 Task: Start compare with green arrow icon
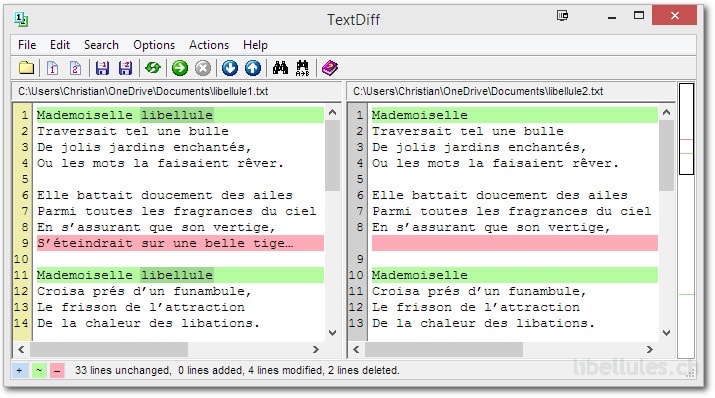point(180,68)
